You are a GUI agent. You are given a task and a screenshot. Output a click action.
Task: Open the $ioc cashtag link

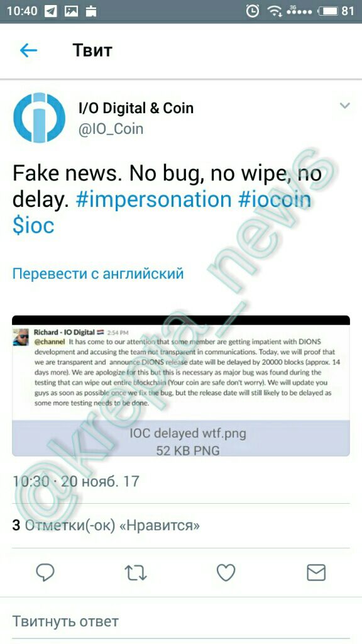click(33, 226)
